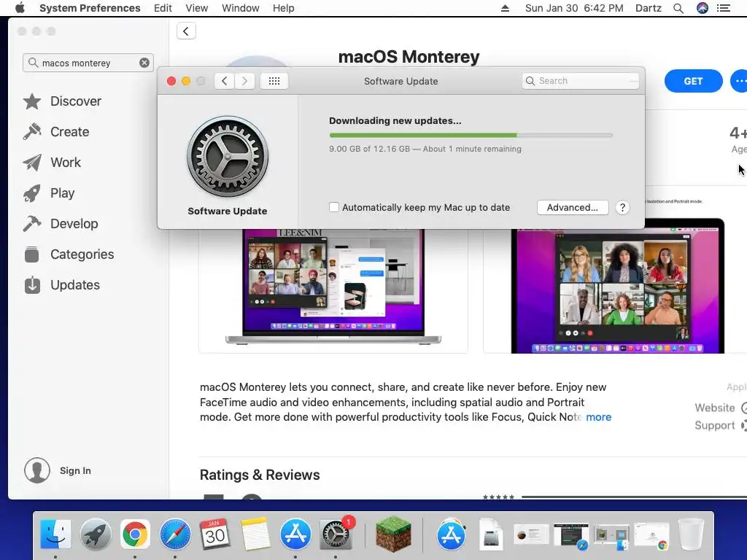Enable Automatically keep my Mac up to date
Screen dimensions: 747x560
(x=334, y=207)
